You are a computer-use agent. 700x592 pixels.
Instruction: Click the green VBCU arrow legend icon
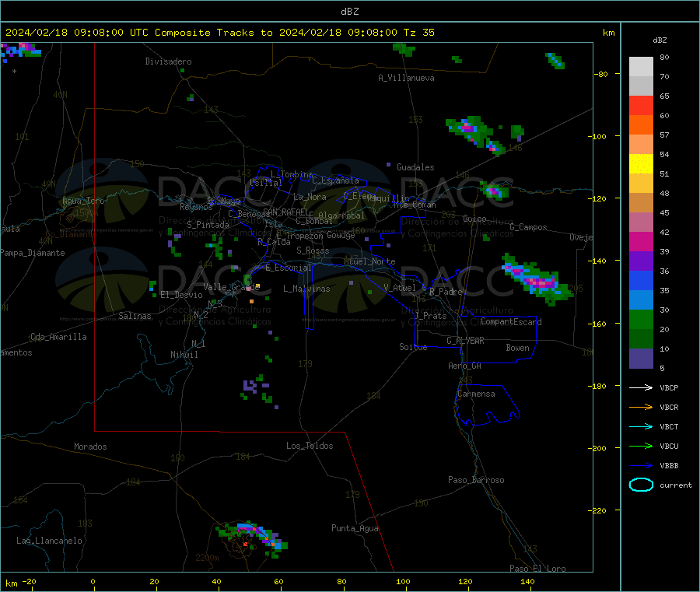tap(641, 446)
